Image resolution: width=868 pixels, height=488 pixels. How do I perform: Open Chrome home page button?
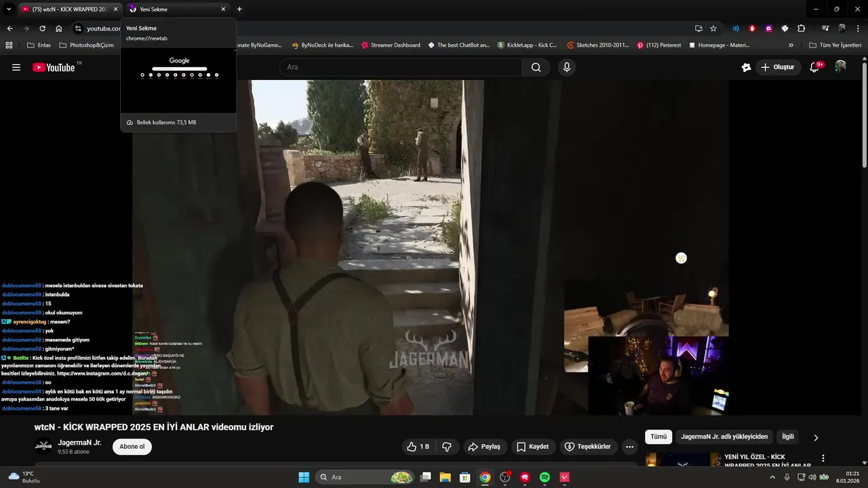tap(58, 28)
